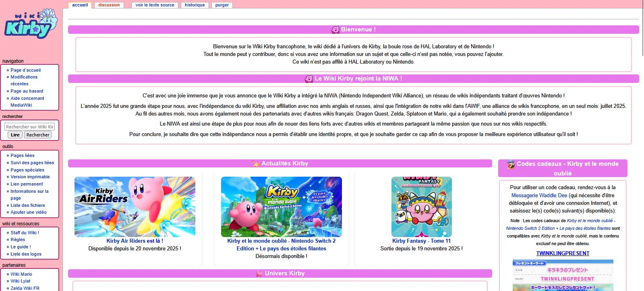644x291 pixels.
Task: Open Suivi des pages liées link
Action: coord(32,163)
